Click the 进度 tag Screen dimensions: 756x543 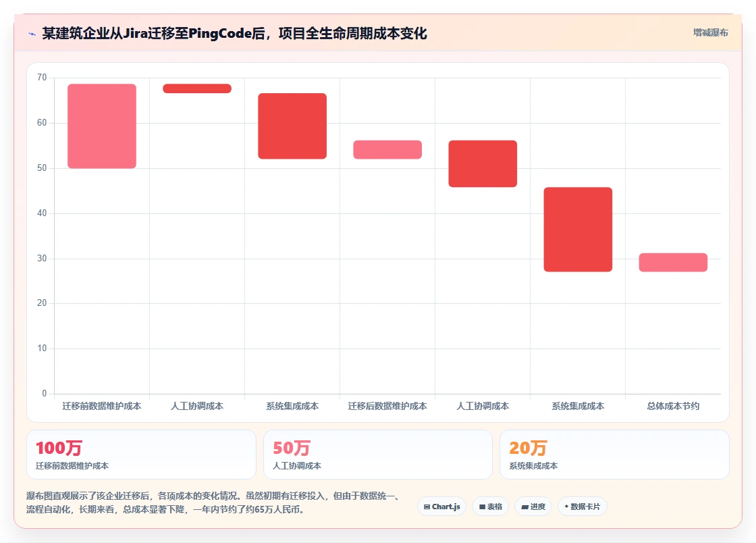tap(533, 507)
